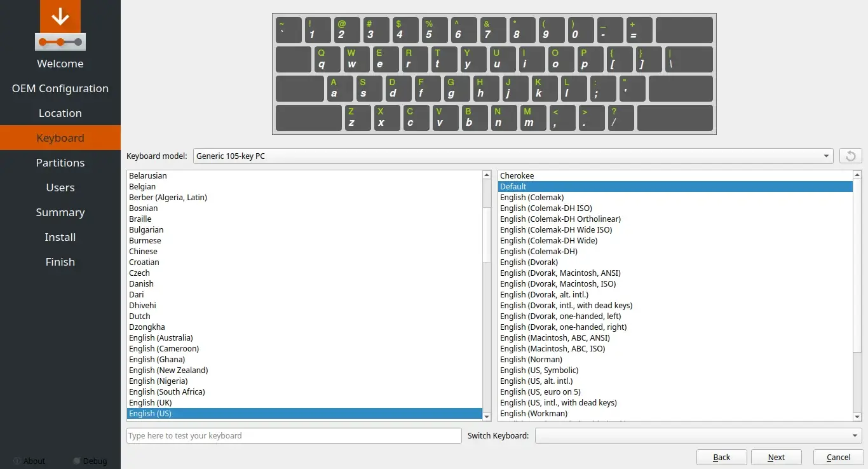Select Dzongkha keyboard language
This screenshot has width=868, height=469.
305,327
